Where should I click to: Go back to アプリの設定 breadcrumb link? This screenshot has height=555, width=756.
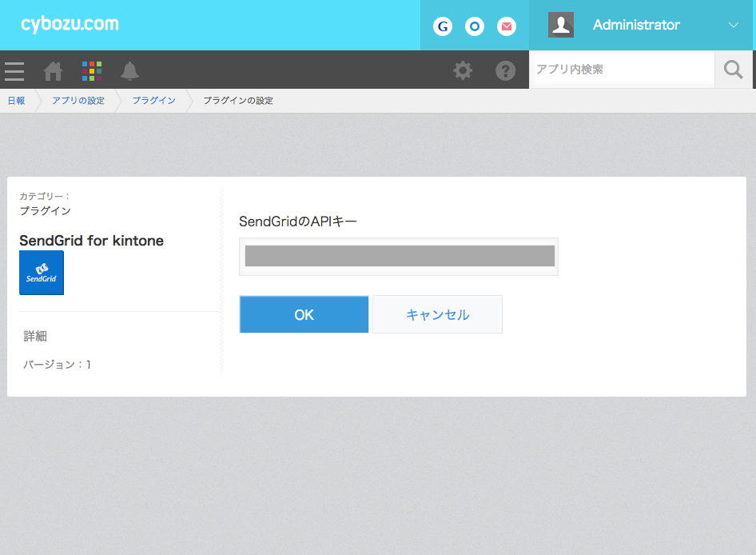[78, 101]
